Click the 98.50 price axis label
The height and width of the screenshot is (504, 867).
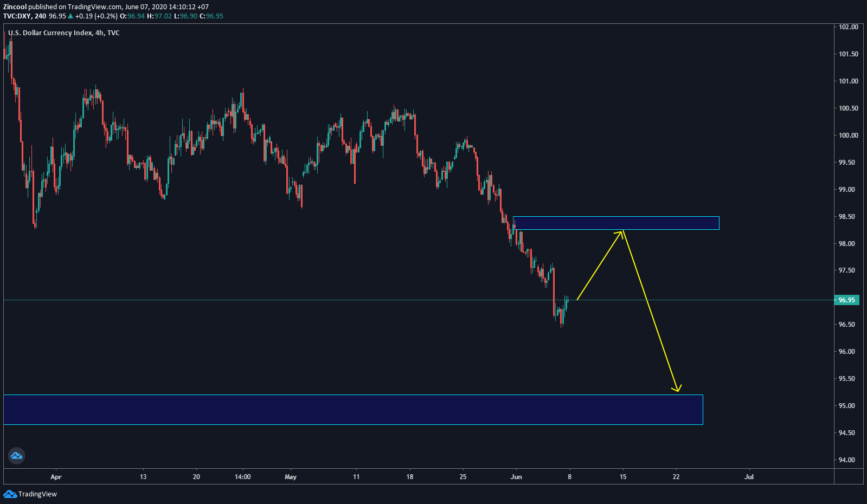pyautogui.click(x=847, y=217)
